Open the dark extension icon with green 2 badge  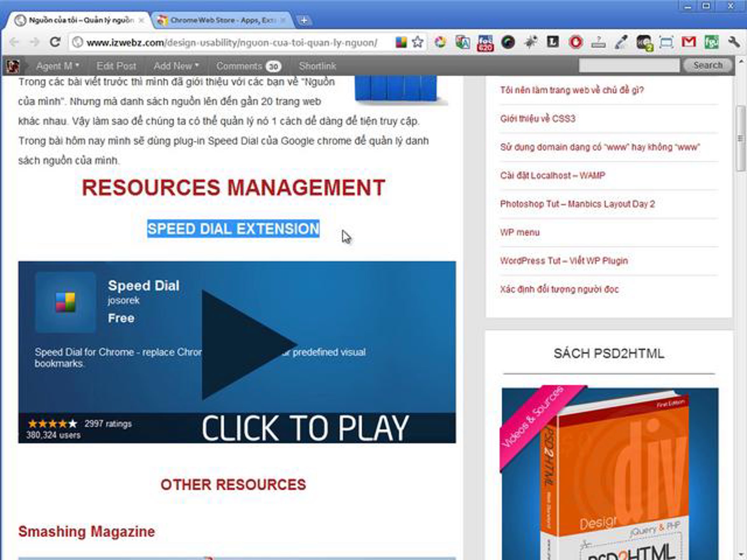coord(644,43)
